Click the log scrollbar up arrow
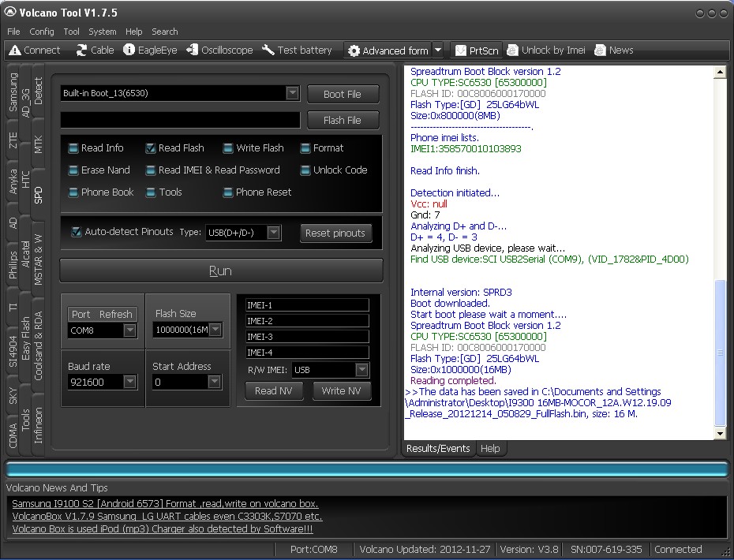The width and height of the screenshot is (734, 560). pyautogui.click(x=720, y=72)
